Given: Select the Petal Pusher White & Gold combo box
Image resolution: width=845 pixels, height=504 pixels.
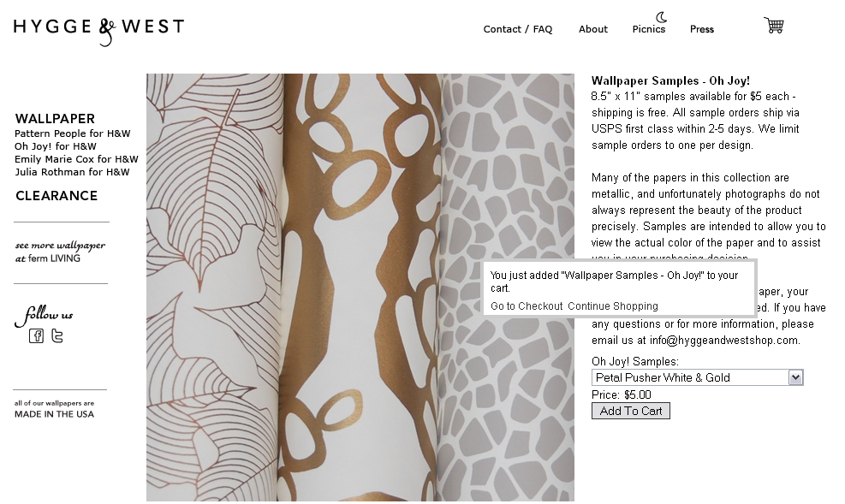Looking at the screenshot, I should pyautogui.click(x=698, y=377).
